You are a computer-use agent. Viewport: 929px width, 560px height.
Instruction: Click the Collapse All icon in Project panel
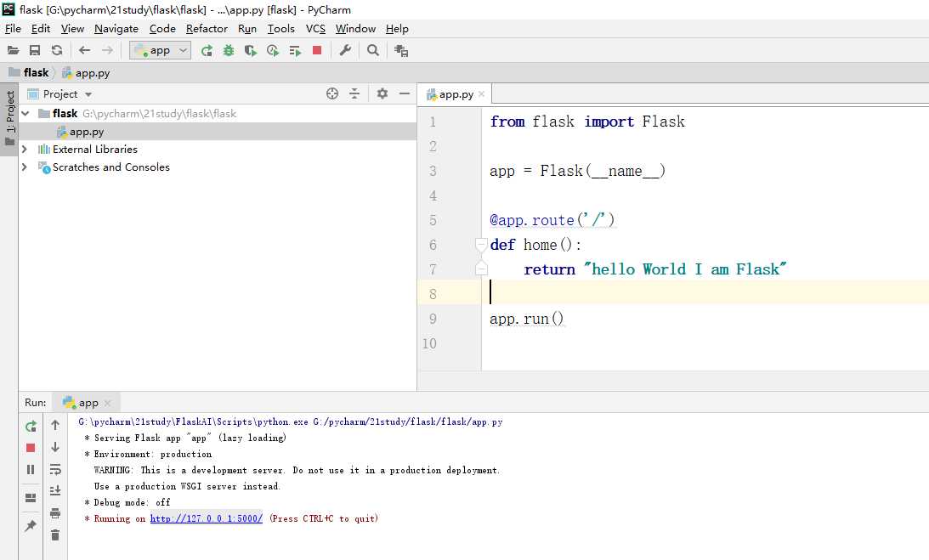[x=354, y=93]
